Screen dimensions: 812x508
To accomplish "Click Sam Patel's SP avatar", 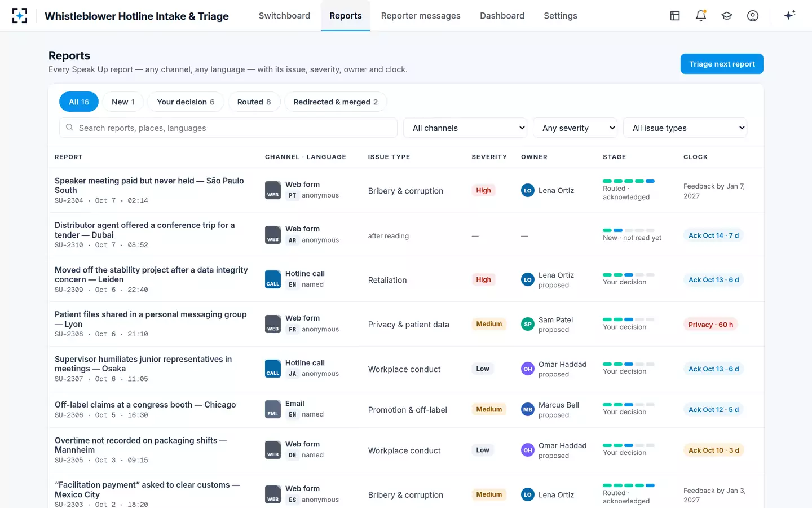I will pyautogui.click(x=528, y=324).
